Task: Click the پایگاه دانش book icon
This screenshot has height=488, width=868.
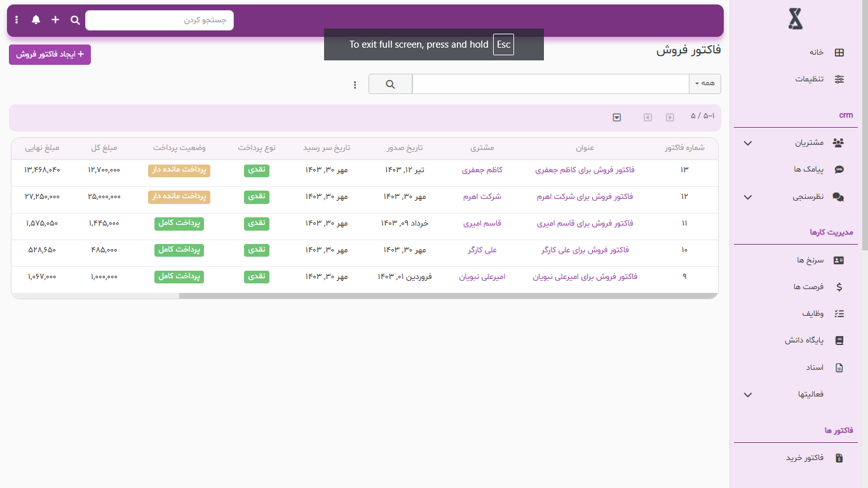Action: coord(839,341)
